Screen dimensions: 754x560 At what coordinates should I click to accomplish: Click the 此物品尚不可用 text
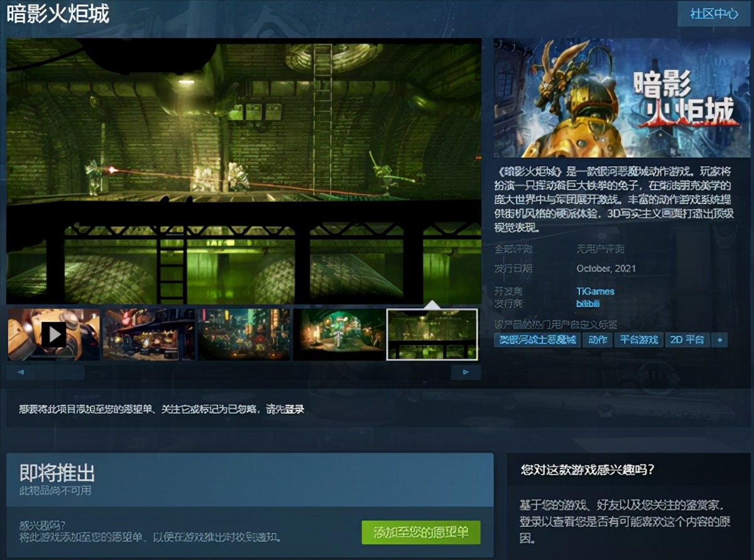coord(55,490)
